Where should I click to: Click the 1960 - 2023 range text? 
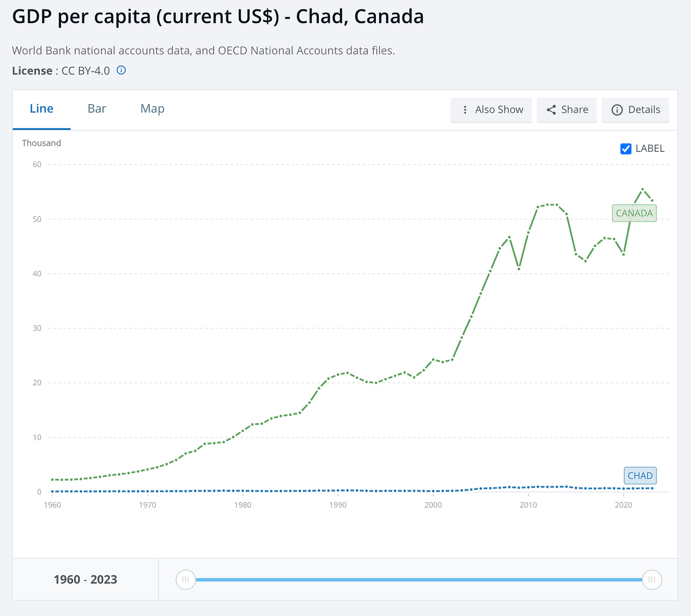click(x=85, y=579)
